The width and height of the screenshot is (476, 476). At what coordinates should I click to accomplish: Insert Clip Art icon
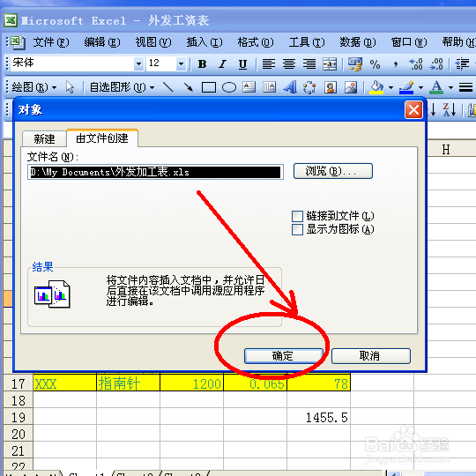coord(331,87)
